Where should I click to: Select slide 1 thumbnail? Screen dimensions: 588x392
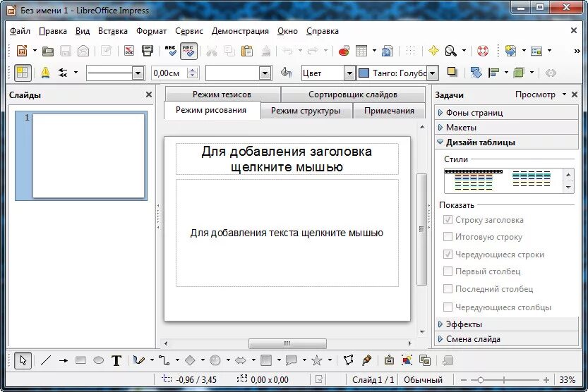pyautogui.click(x=88, y=155)
